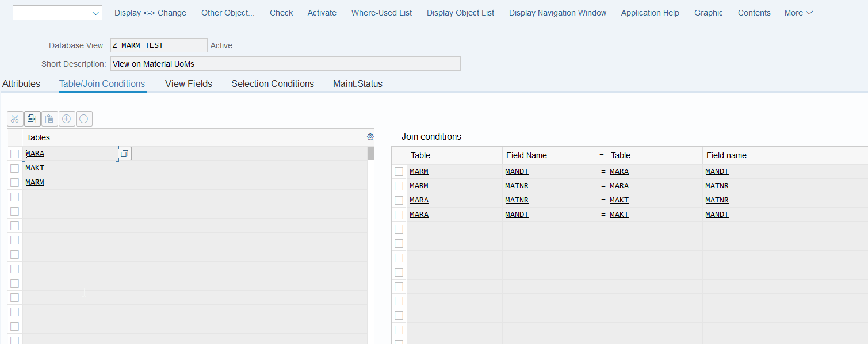This screenshot has height=344, width=868.
Task: Open the Where-Used List
Action: (x=381, y=13)
